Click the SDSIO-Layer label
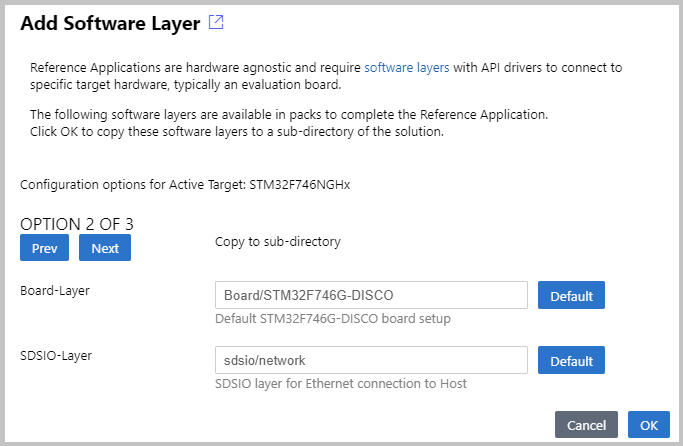The image size is (683, 446). (56, 356)
